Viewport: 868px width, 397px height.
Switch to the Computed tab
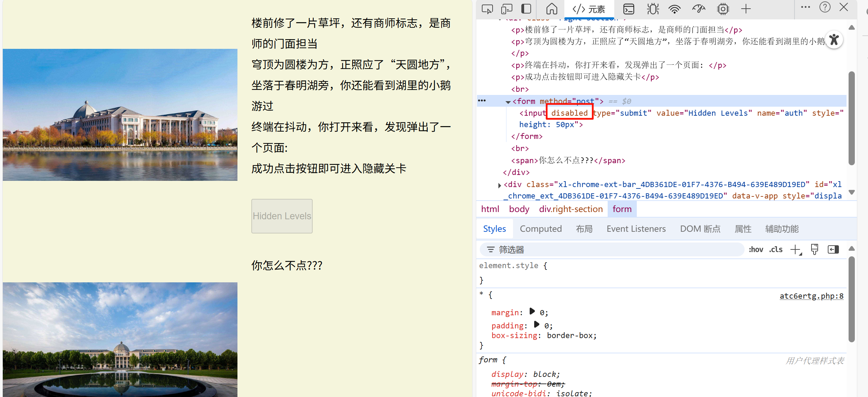(x=540, y=229)
